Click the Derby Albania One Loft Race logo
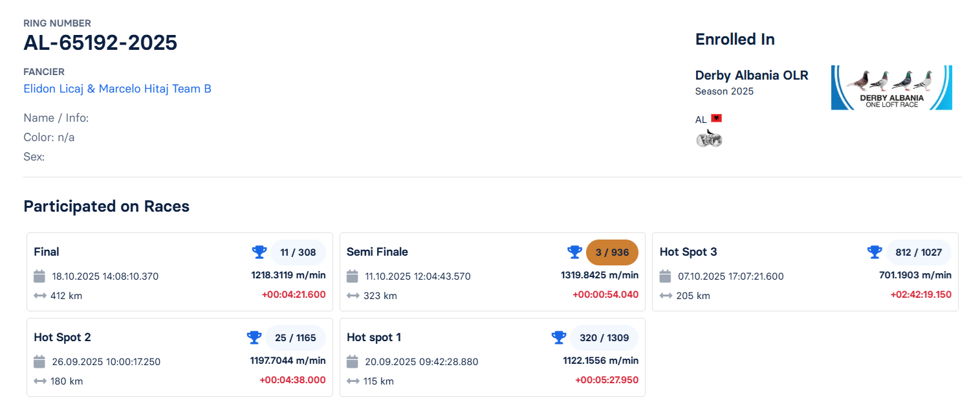This screenshot has width=980, height=402. point(891,87)
